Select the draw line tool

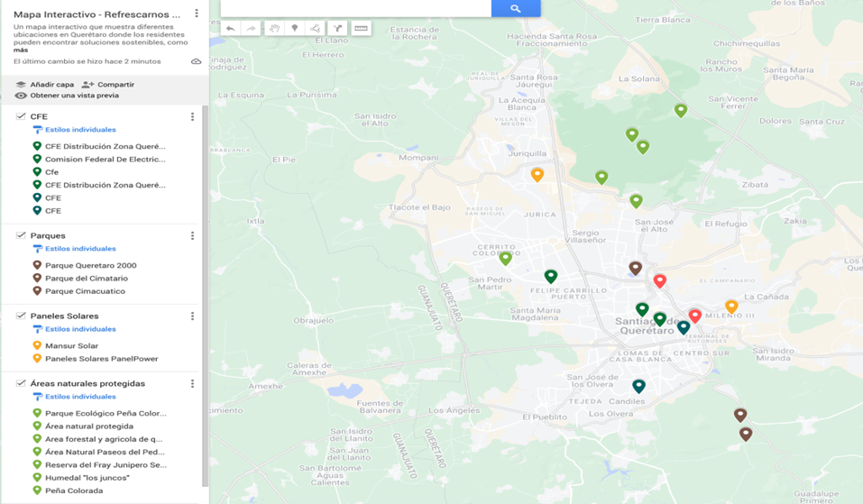pos(315,29)
